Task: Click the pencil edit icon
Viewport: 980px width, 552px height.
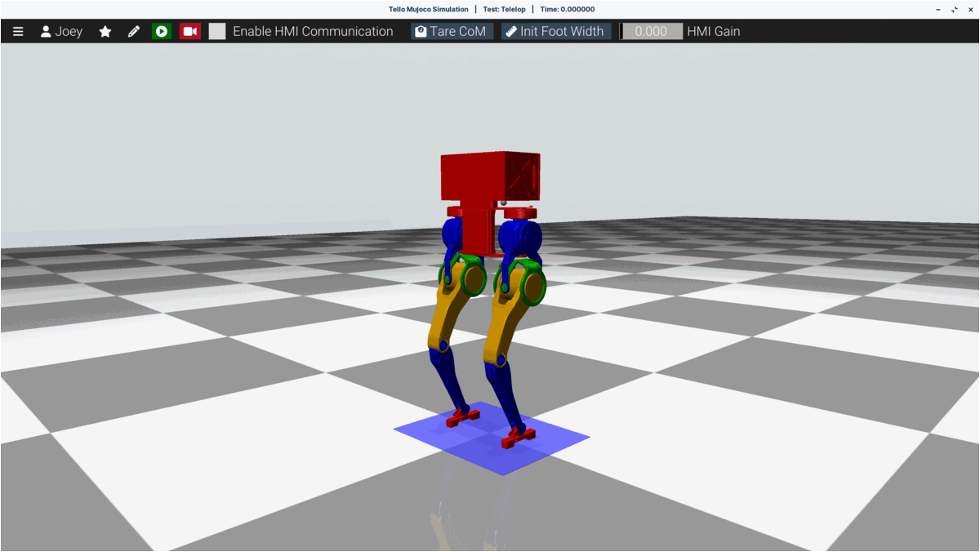Action: coord(134,32)
